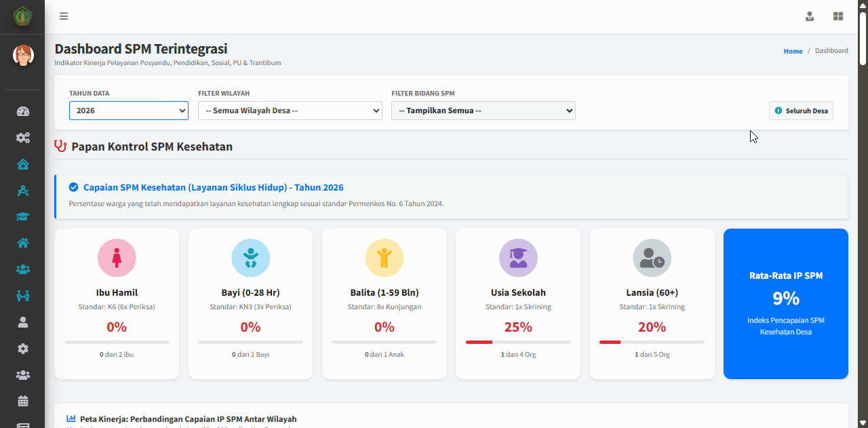Viewport: 868px width, 428px height.
Task: Click the calendar icon in sidebar
Action: point(23,401)
